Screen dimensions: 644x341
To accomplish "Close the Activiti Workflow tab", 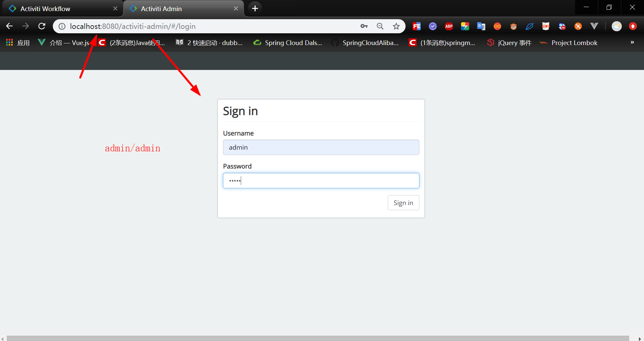I will [115, 9].
